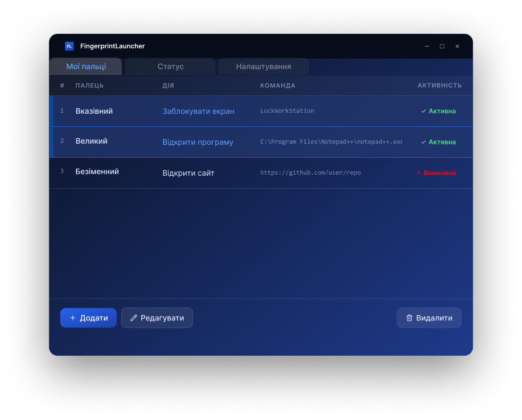Click the # column header
Image resolution: width=522 pixels, height=420 pixels.
(62, 85)
